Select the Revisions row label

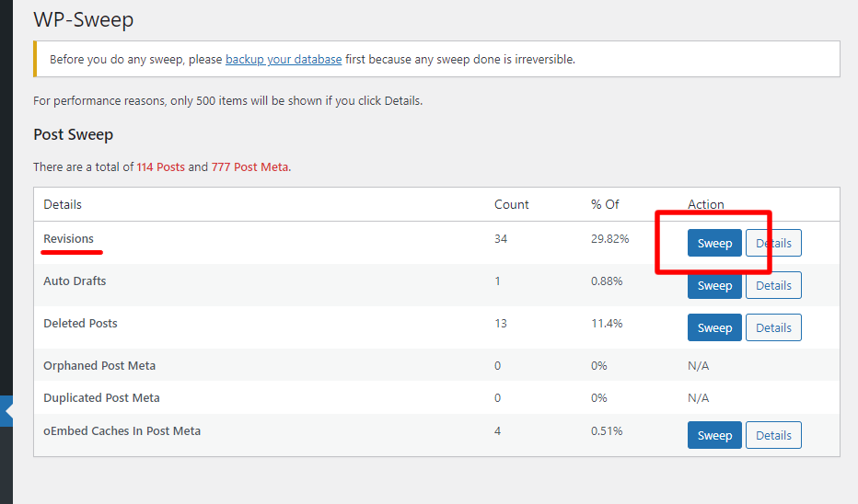[x=68, y=239]
